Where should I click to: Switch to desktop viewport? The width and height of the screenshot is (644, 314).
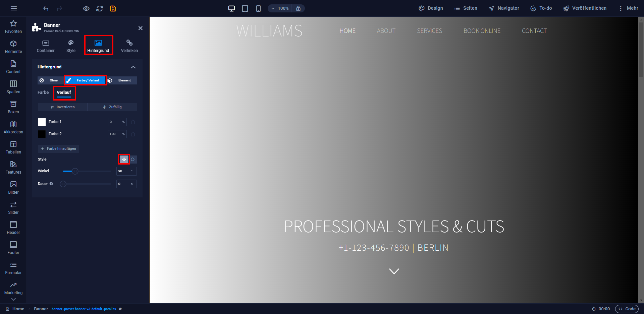point(232,8)
